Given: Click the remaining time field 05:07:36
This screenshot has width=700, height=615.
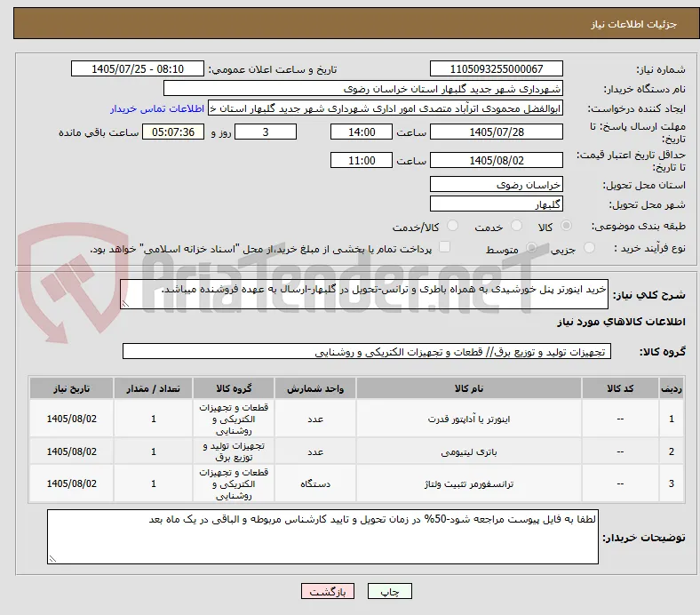Looking at the screenshot, I should point(173,132).
